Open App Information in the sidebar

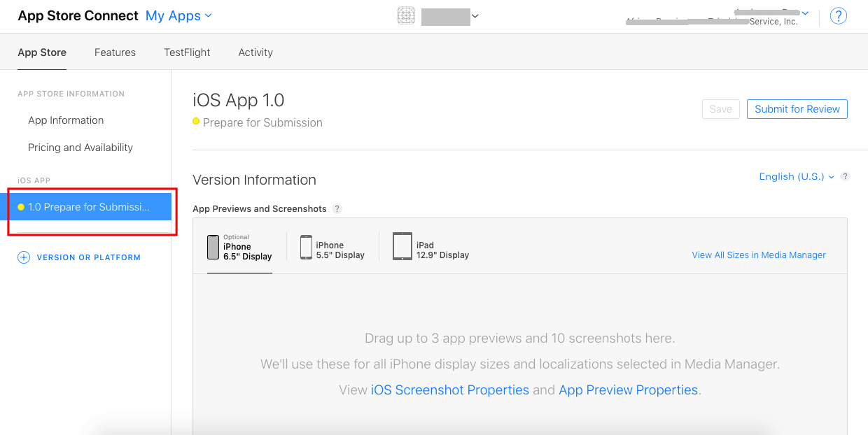[x=66, y=120]
